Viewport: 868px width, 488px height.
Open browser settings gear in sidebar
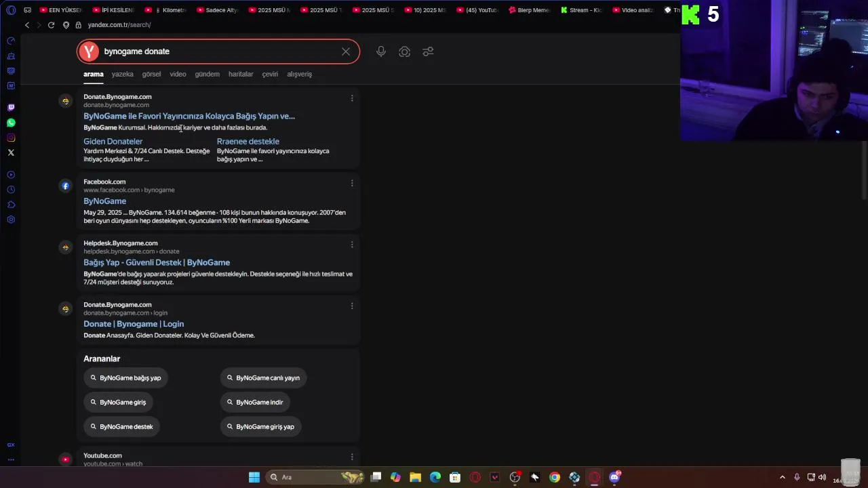11,220
